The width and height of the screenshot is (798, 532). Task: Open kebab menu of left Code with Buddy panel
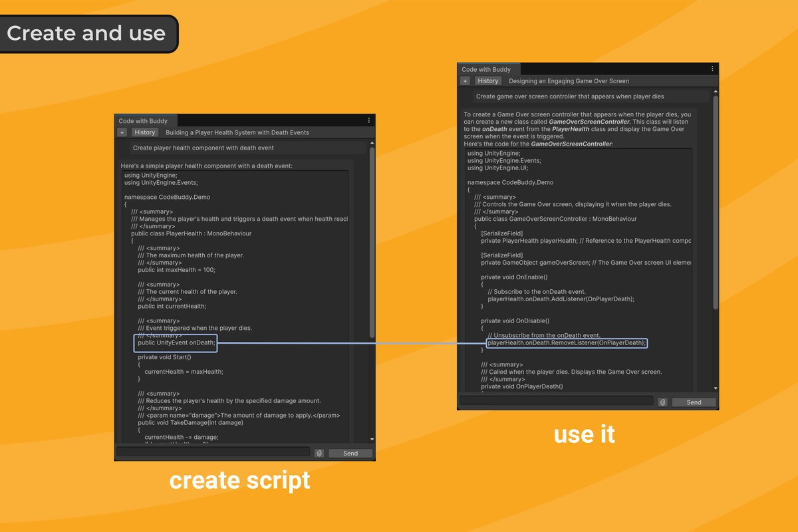[x=369, y=120]
